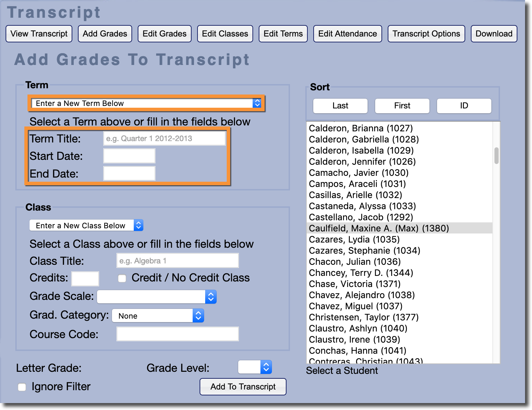Open the Grad. Category dropdown
The image size is (532, 410).
pos(158,315)
